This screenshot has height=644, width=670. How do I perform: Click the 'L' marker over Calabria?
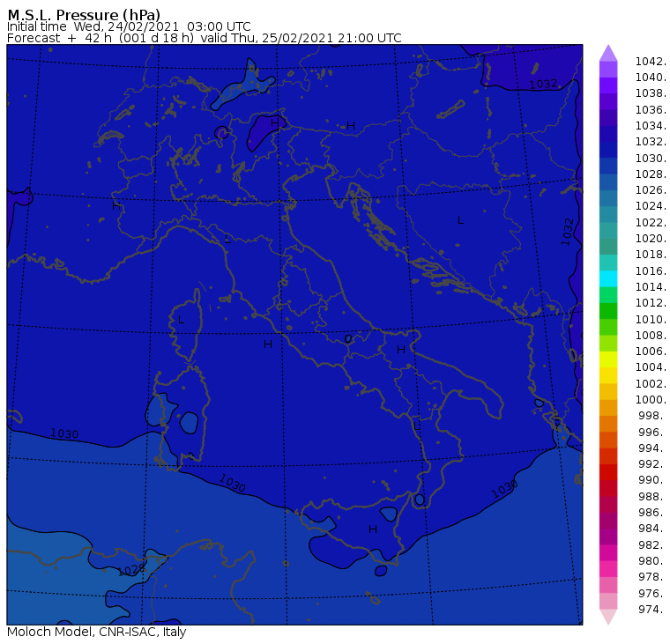[x=417, y=426]
